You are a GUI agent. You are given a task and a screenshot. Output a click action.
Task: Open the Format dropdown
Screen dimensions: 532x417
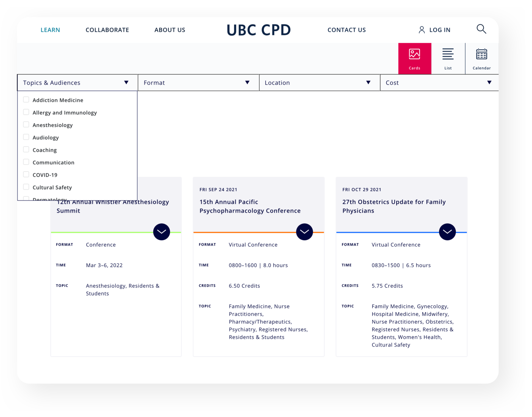tap(198, 83)
